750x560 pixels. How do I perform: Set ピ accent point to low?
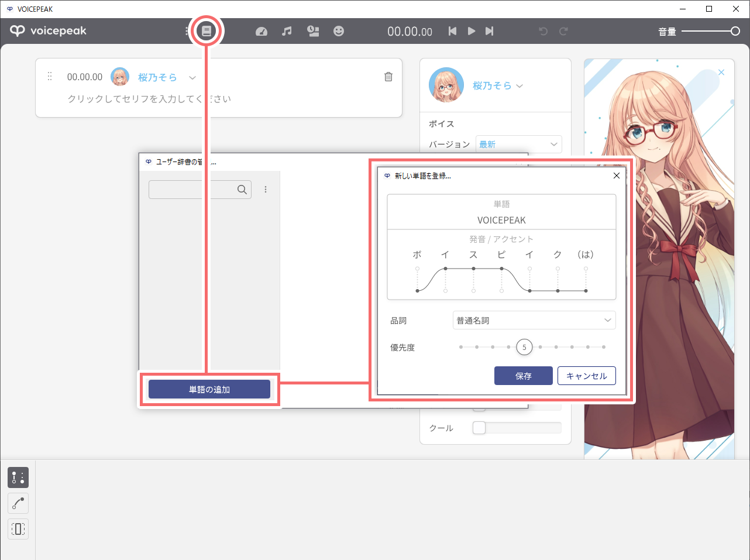click(x=501, y=291)
